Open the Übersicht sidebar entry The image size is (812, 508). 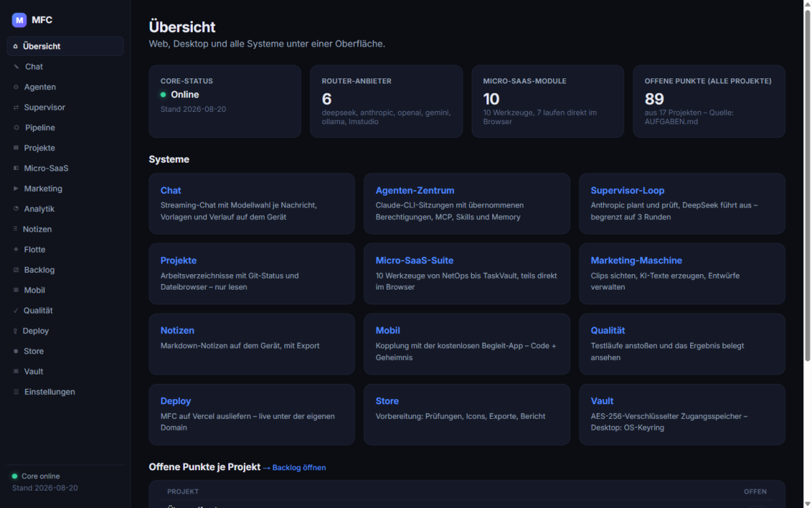(65, 46)
